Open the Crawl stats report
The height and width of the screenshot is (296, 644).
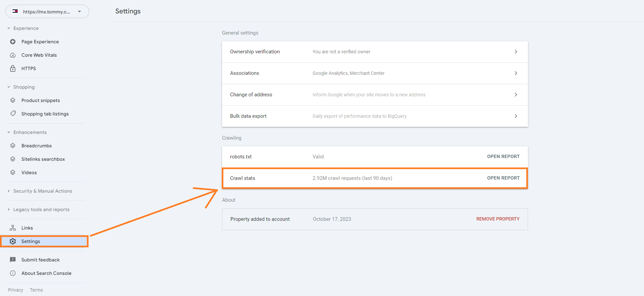click(x=503, y=178)
